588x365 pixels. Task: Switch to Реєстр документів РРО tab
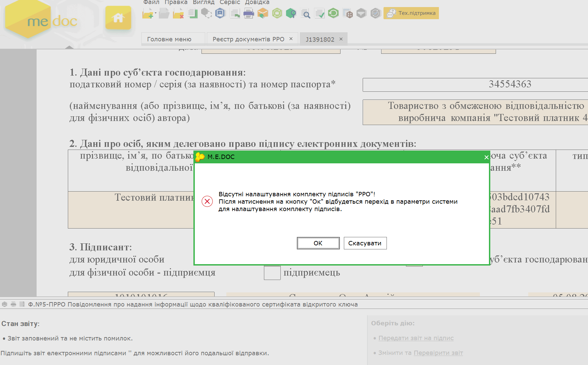(248, 39)
